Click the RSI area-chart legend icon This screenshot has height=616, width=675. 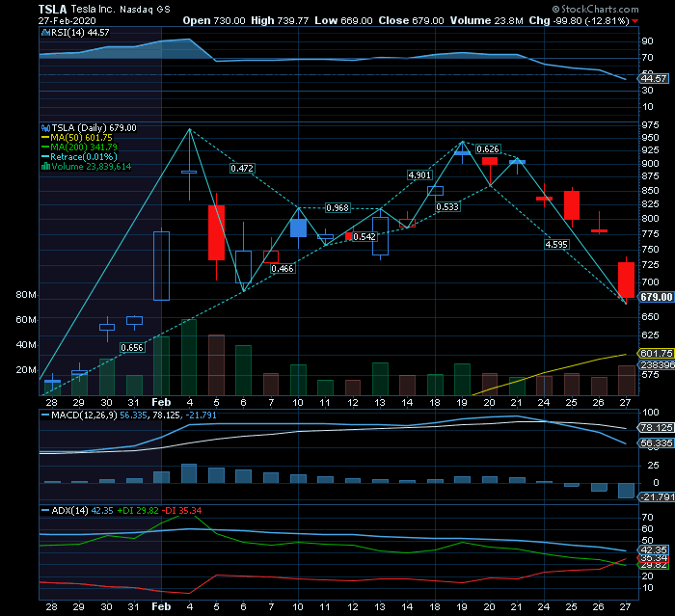[45, 32]
